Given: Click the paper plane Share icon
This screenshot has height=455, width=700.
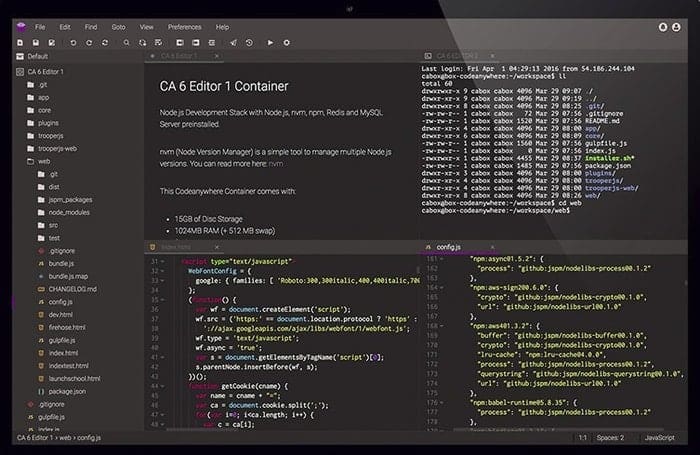Looking at the screenshot, I should [x=233, y=43].
